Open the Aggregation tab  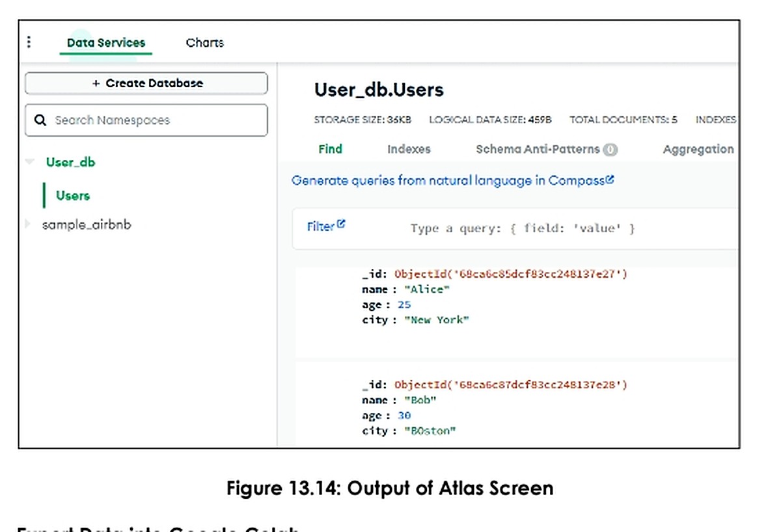(x=698, y=149)
